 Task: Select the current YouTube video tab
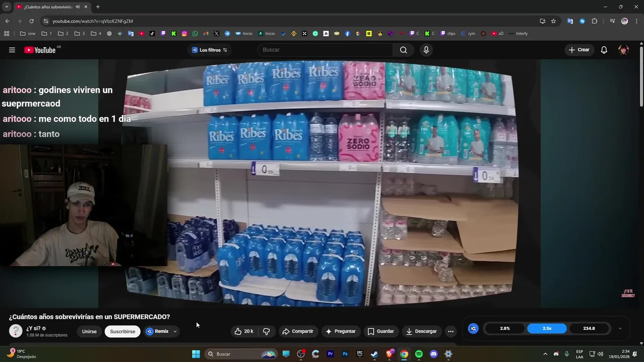(52, 7)
